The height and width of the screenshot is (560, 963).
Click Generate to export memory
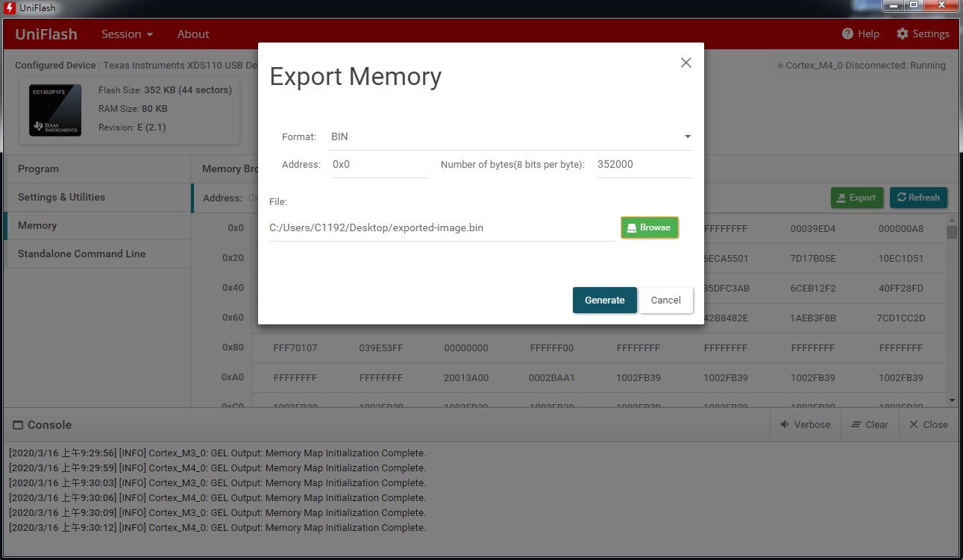click(605, 300)
